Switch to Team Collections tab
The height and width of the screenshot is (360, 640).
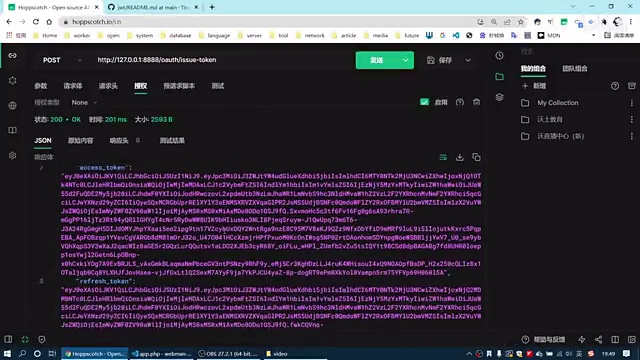(575, 69)
